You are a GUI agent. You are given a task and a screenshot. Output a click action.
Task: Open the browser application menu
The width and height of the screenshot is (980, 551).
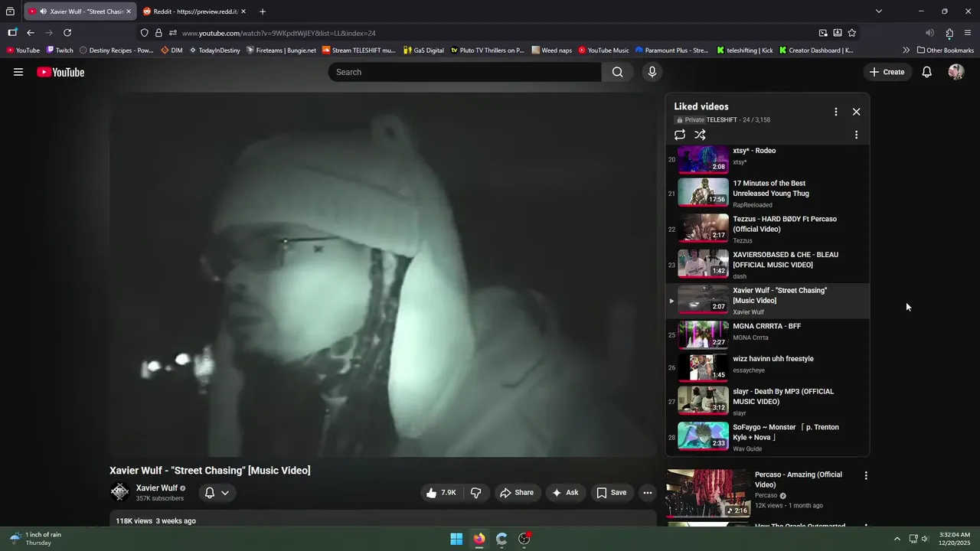[x=968, y=33]
